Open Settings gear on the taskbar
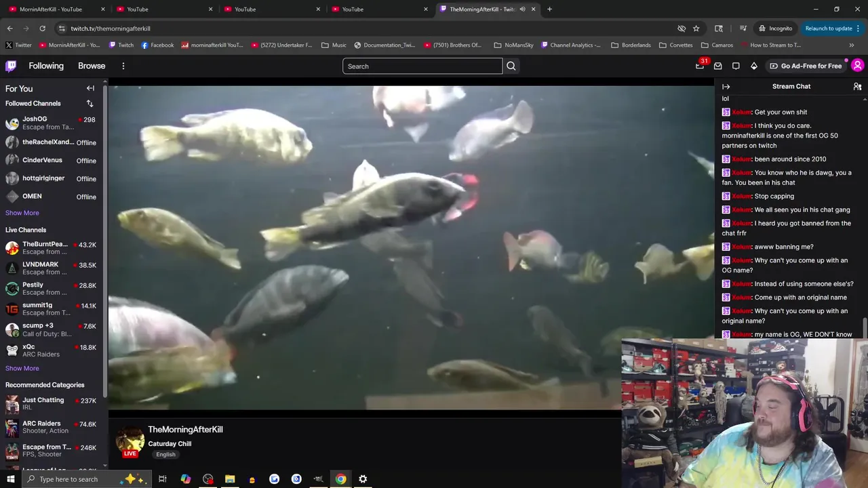 pos(363,479)
